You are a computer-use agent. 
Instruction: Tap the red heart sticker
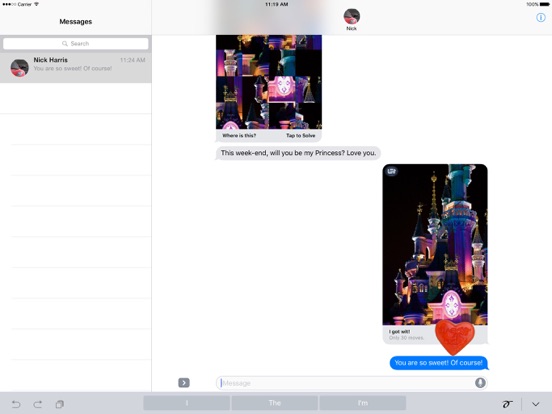pyautogui.click(x=454, y=337)
